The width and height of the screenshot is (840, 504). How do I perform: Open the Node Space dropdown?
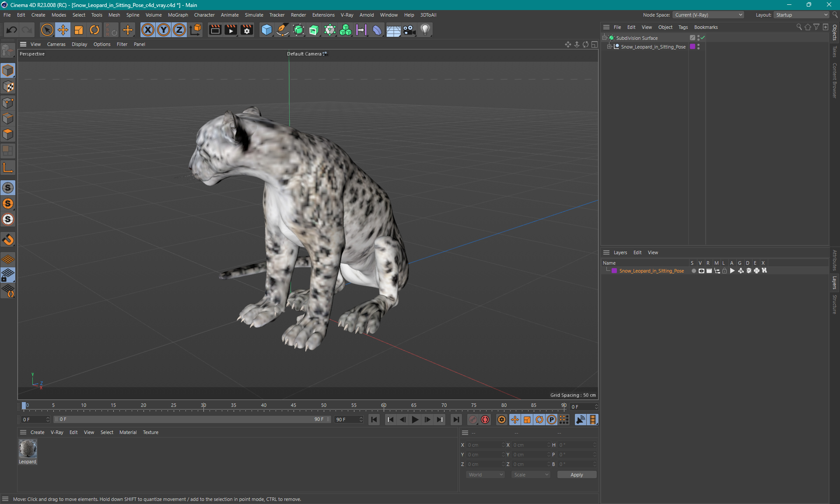point(708,15)
